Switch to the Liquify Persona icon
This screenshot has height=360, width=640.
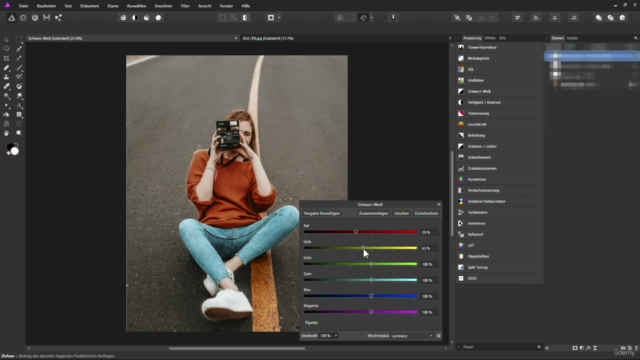coord(23,18)
